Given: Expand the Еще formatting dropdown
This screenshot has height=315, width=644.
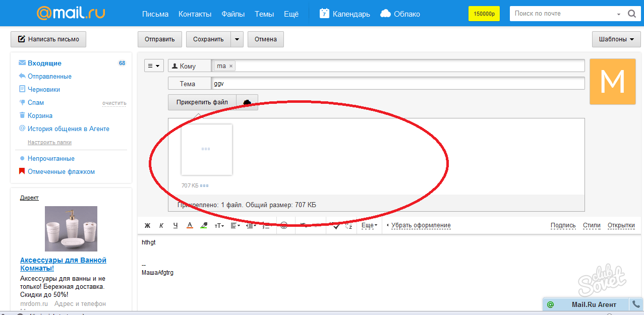Looking at the screenshot, I should click(370, 225).
